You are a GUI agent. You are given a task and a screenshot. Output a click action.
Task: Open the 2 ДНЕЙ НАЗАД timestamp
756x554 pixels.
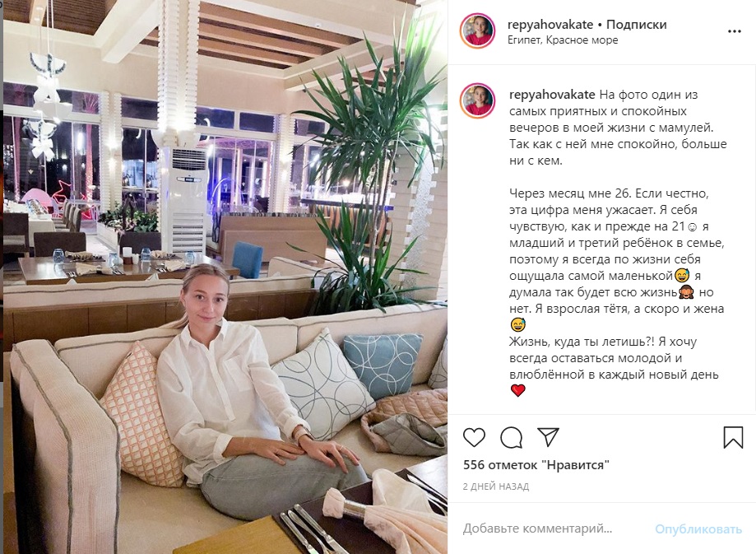[x=496, y=486]
